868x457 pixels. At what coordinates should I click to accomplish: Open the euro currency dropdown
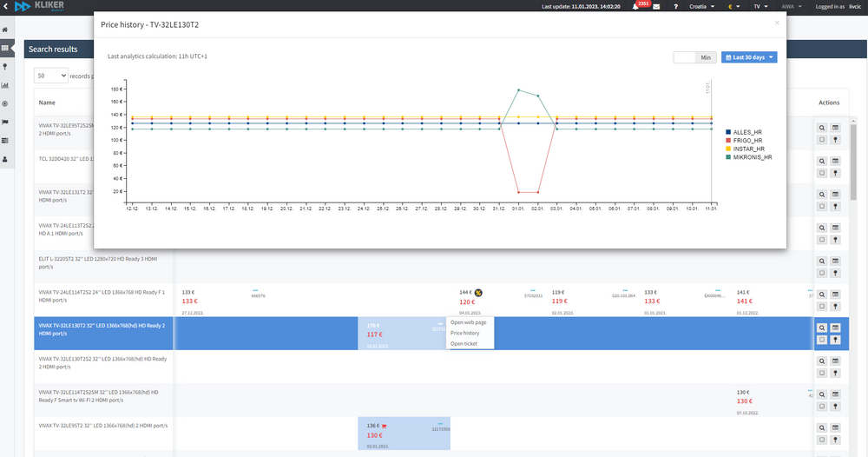click(x=734, y=7)
